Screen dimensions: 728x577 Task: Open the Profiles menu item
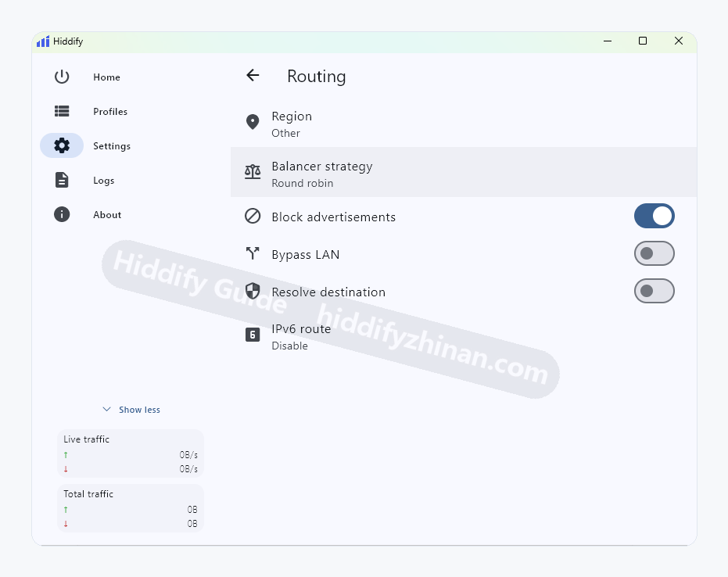[x=110, y=111]
